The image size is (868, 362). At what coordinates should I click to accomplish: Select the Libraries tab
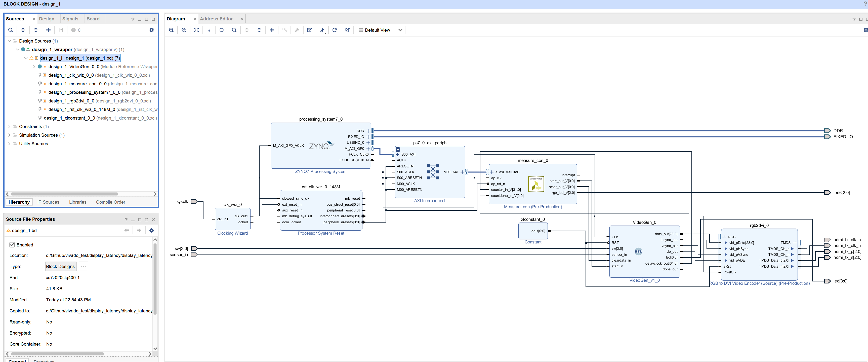(x=78, y=202)
